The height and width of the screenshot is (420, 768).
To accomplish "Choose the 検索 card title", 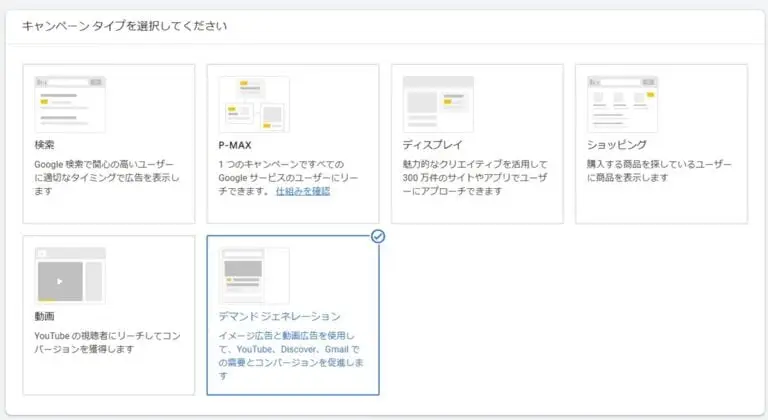I will click(44, 145).
